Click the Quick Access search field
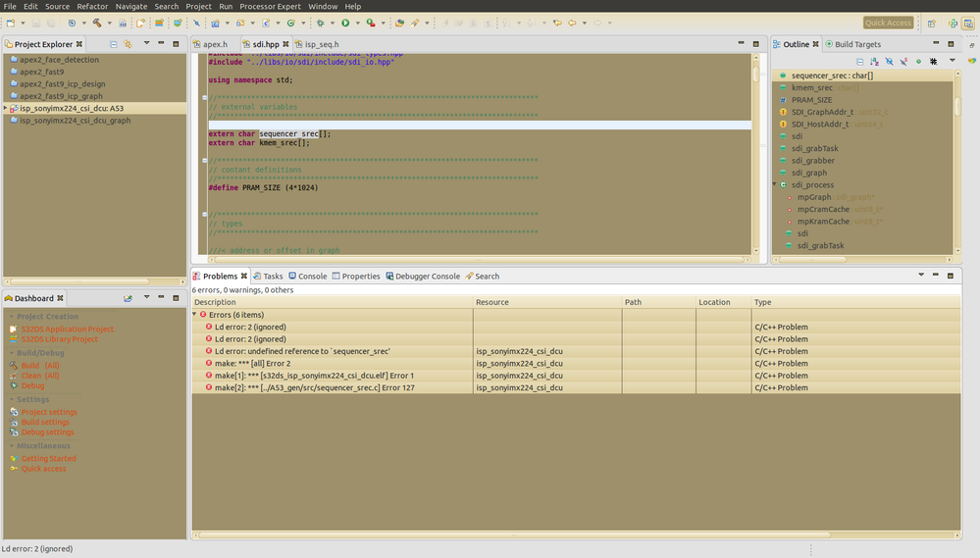 [888, 23]
